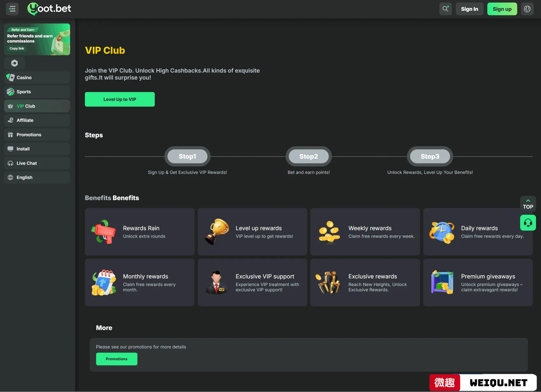Click the 'VIP Club' page heading
541x392 pixels.
pyautogui.click(x=105, y=50)
